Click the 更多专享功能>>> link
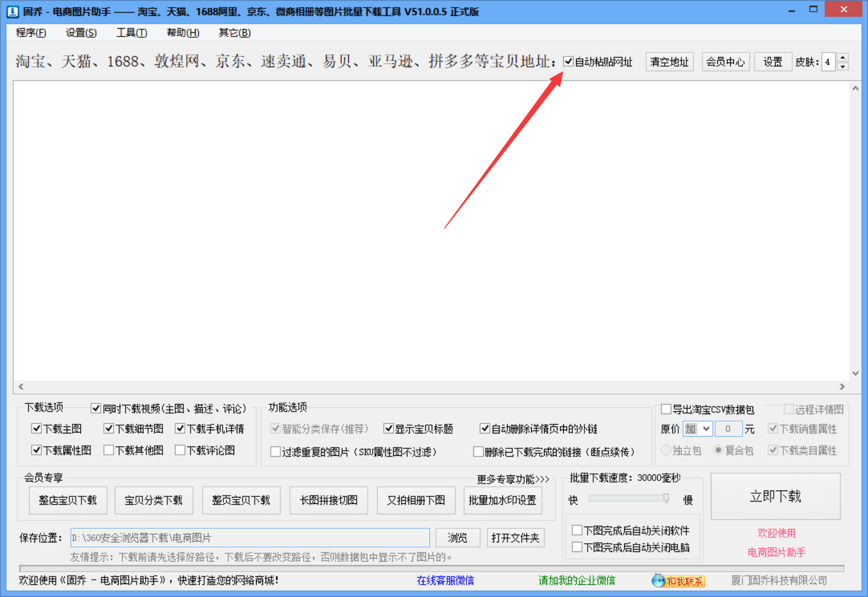This screenshot has height=597, width=868. (x=513, y=479)
